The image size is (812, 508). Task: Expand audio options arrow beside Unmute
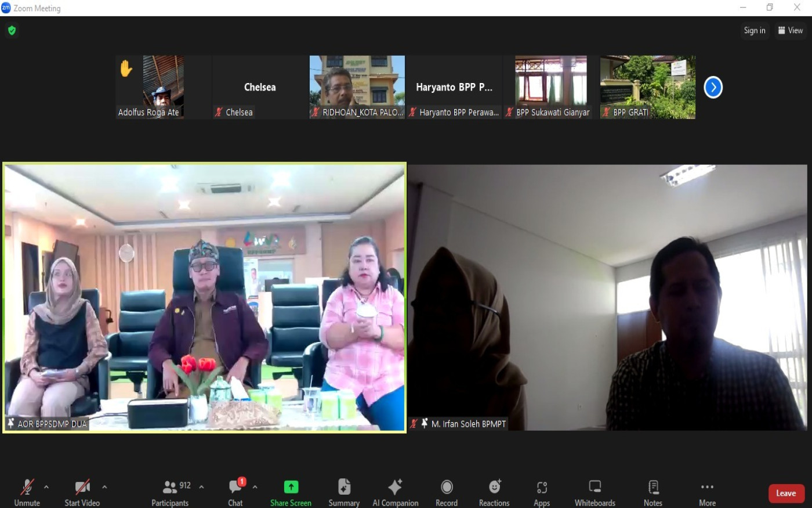46,487
